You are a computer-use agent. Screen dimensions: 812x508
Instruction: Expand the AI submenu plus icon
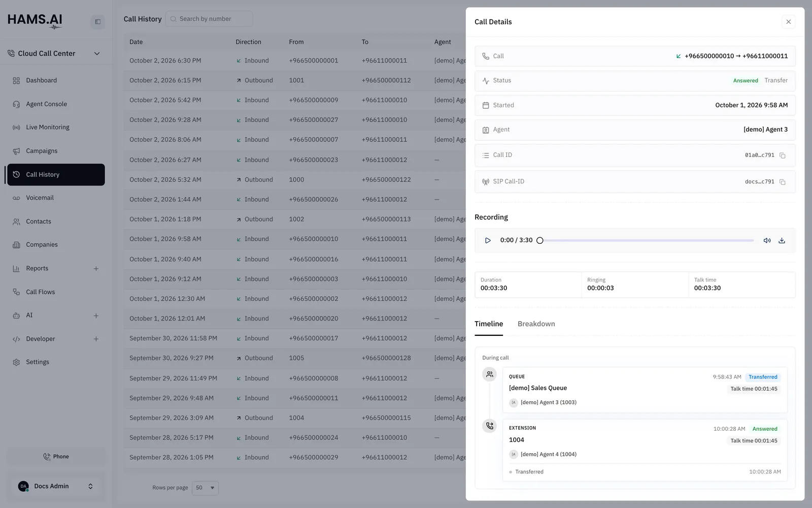(96, 315)
